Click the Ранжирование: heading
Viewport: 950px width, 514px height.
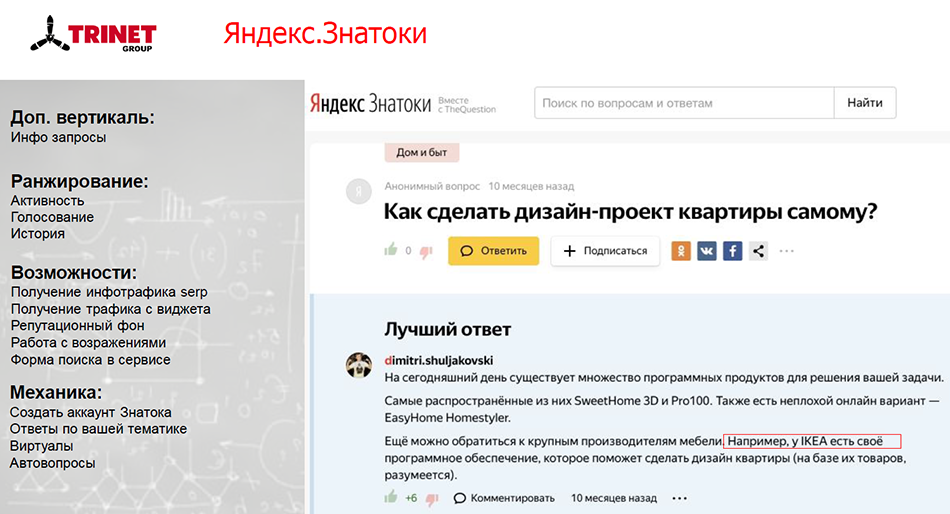tap(79, 181)
